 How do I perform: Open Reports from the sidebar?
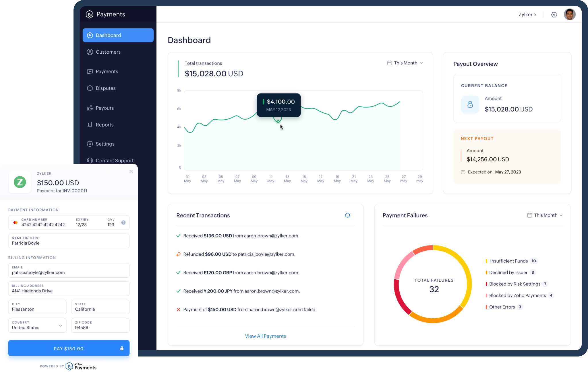[x=105, y=124]
